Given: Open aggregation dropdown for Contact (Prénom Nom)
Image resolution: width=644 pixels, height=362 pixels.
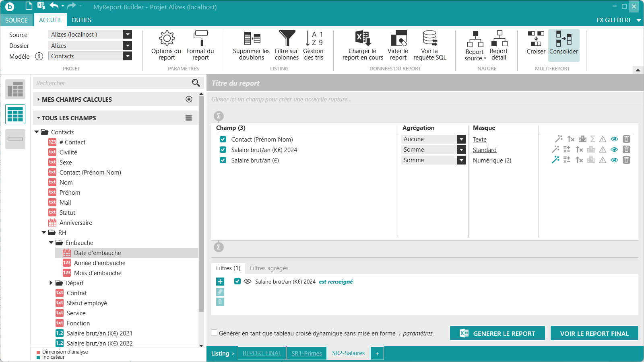Looking at the screenshot, I should pyautogui.click(x=461, y=139).
